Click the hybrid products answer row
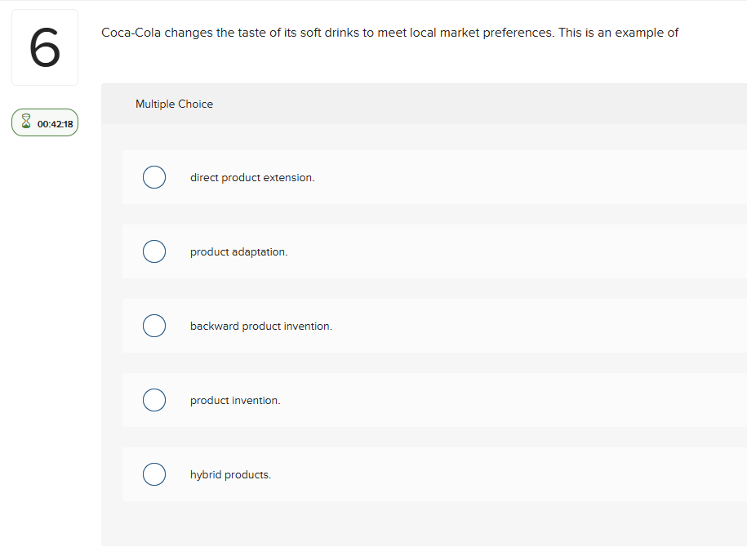 pyautogui.click(x=408, y=474)
